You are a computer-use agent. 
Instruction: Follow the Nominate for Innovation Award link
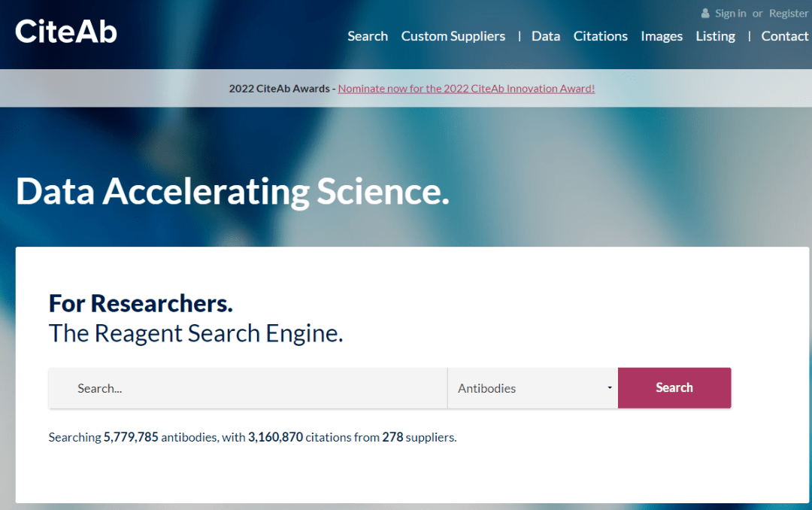pos(466,89)
